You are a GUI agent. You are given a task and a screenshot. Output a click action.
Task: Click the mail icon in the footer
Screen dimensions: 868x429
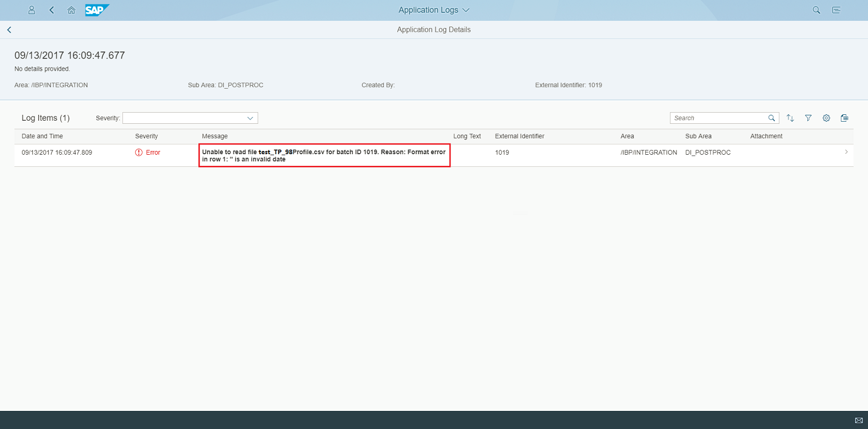coord(859,420)
